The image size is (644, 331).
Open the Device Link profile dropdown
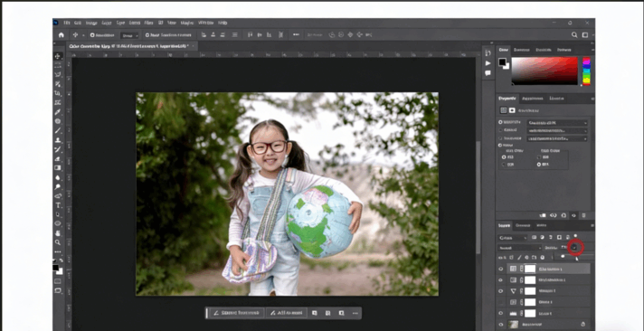pyautogui.click(x=557, y=138)
